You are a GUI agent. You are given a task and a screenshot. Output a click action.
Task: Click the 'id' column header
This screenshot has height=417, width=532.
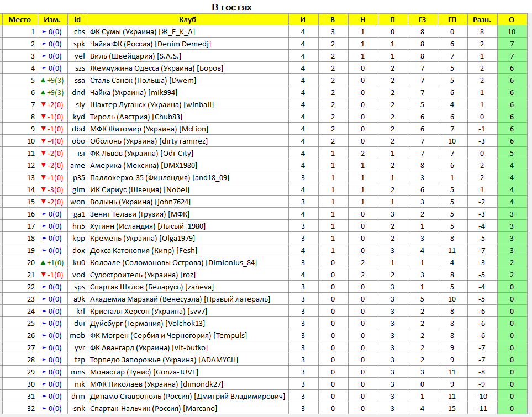[78, 20]
